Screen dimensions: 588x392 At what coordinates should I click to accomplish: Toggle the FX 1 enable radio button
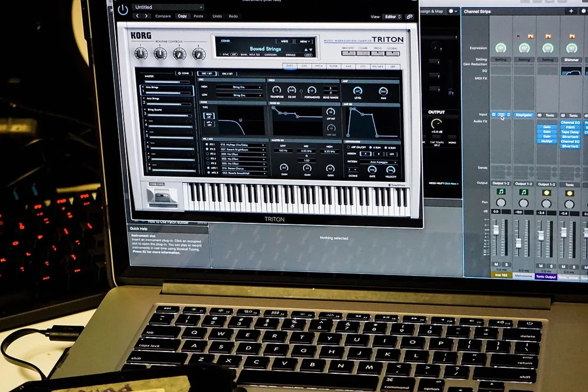[207, 144]
